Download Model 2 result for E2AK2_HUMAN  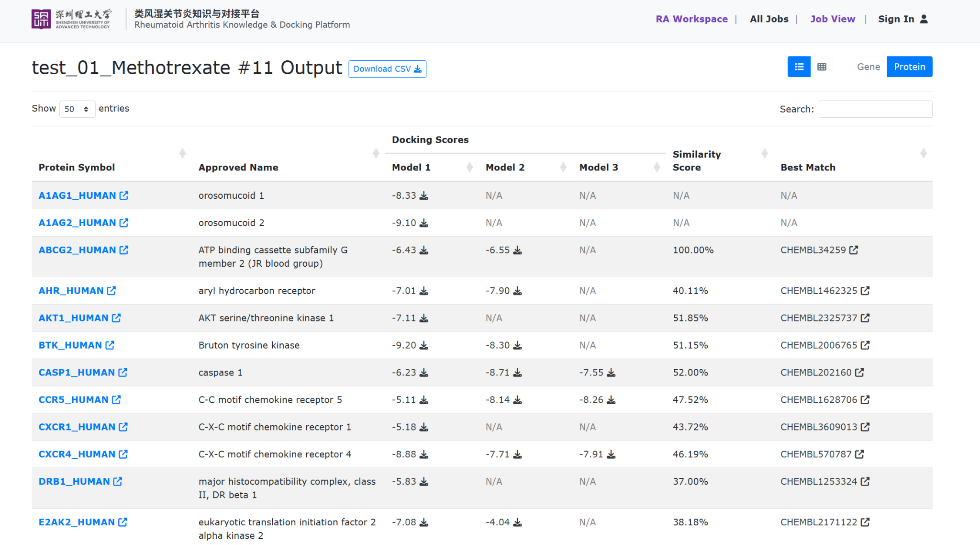518,523
